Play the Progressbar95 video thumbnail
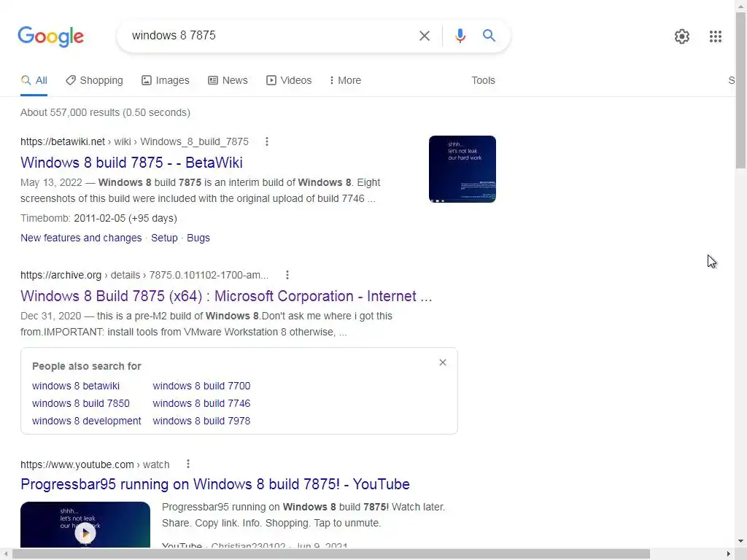The image size is (747, 560). [x=85, y=525]
